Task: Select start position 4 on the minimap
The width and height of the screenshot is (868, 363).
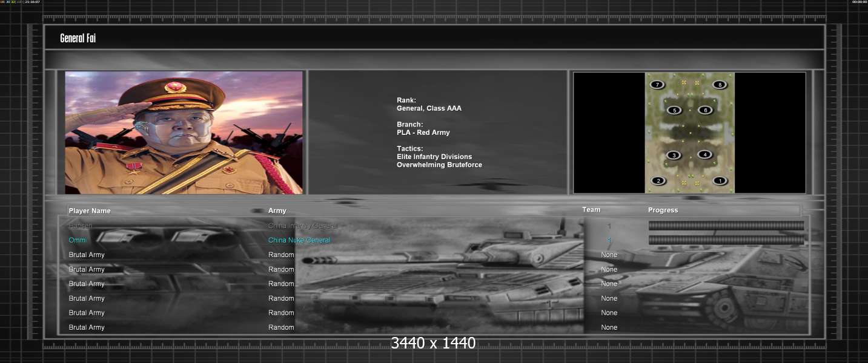Action: click(704, 154)
